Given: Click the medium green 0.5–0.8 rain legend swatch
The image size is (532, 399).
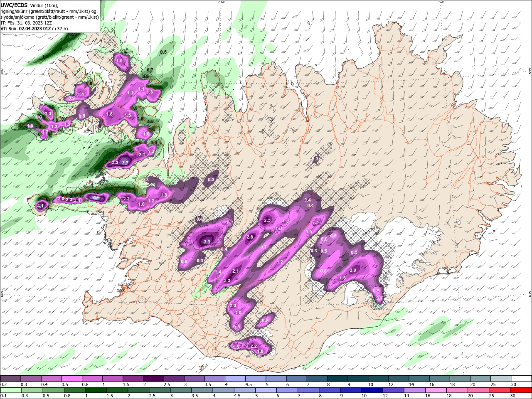Looking at the screenshot, I should 54,390.
